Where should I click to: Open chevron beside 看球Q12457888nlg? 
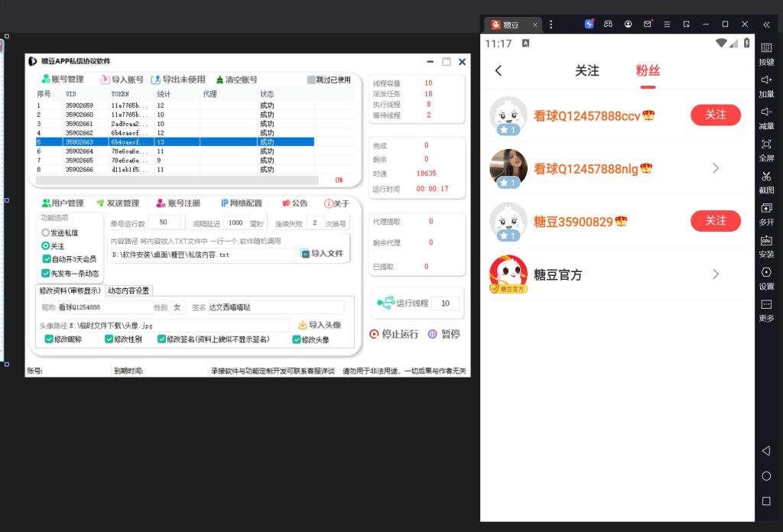pos(716,168)
